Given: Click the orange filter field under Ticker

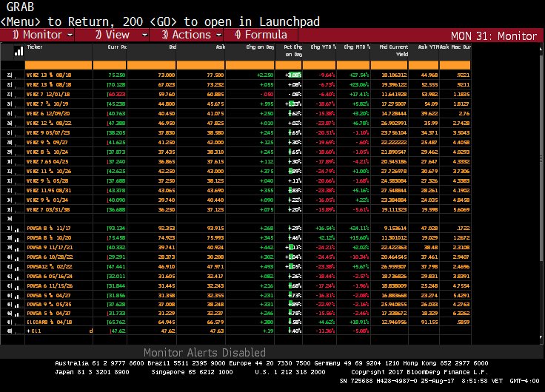Looking at the screenshot, I should click(x=58, y=65).
